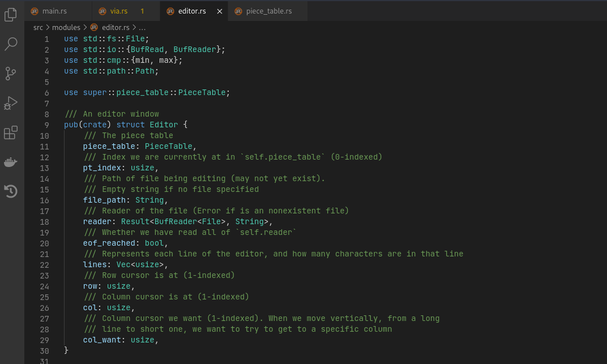Click the lines field on line 22
The width and height of the screenshot is (607, 364).
point(95,264)
